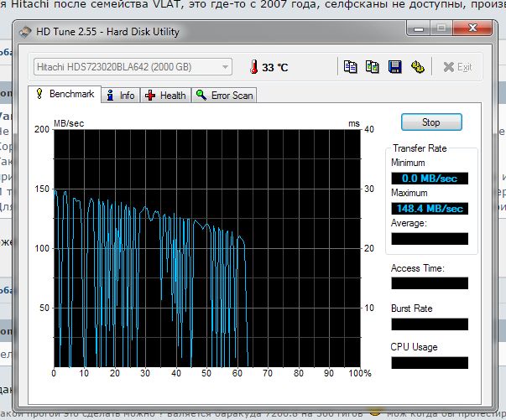
Task: Open the Hitachi HDS723020BLA642 drive dropdown
Action: 133,67
